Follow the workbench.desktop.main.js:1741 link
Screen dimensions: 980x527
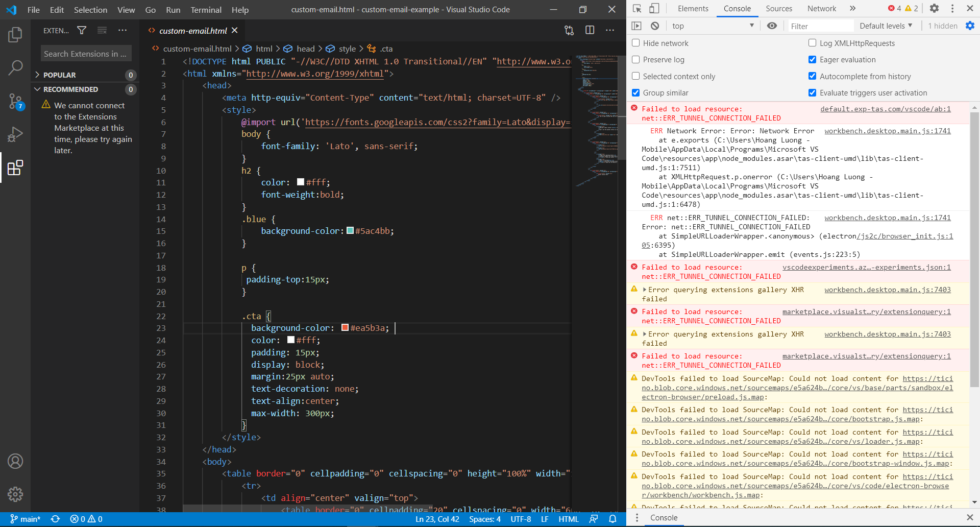[888, 131]
